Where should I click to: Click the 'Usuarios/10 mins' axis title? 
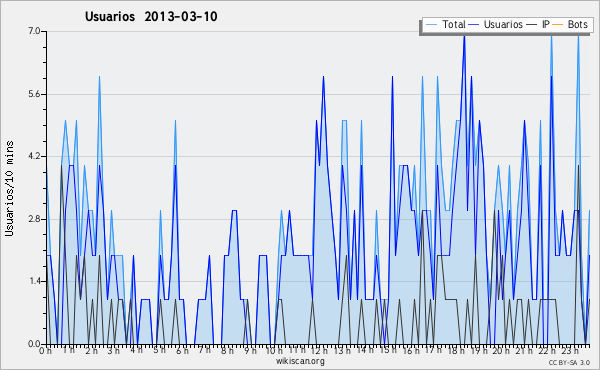9,188
